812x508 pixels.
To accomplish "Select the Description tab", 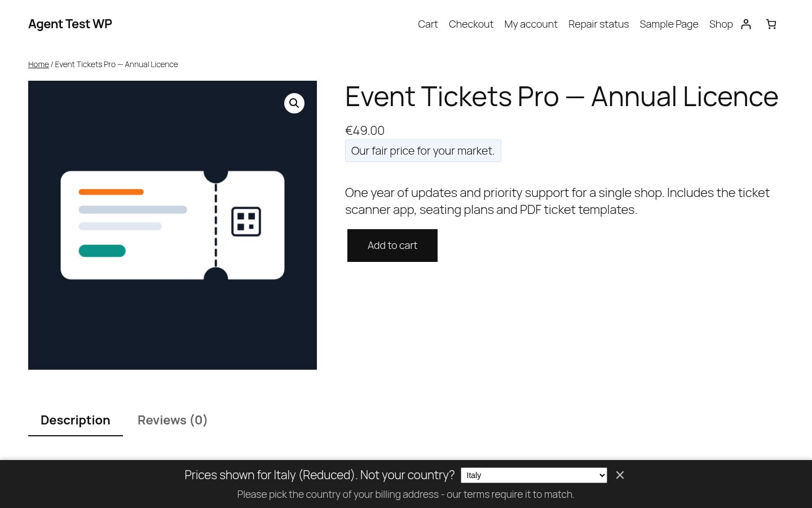I will [76, 420].
